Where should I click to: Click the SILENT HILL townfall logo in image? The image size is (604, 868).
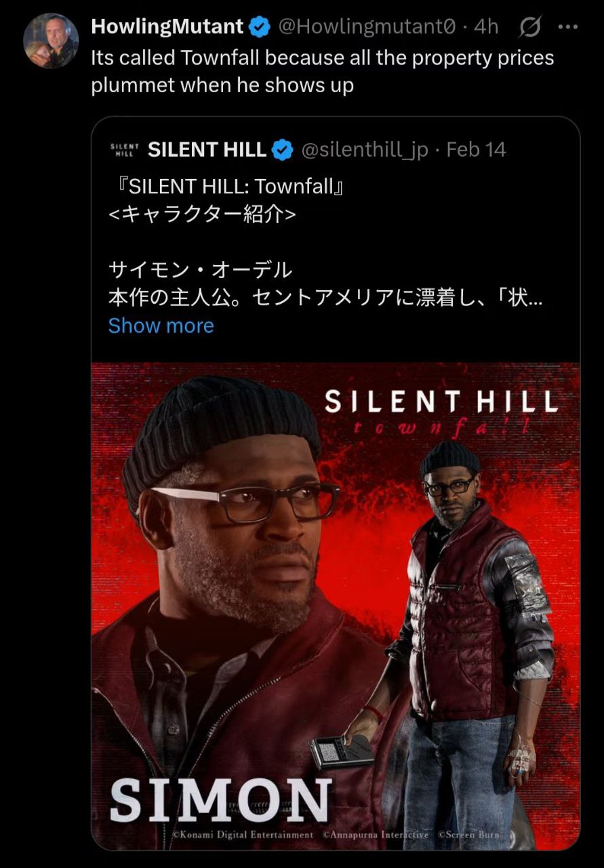coord(441,410)
